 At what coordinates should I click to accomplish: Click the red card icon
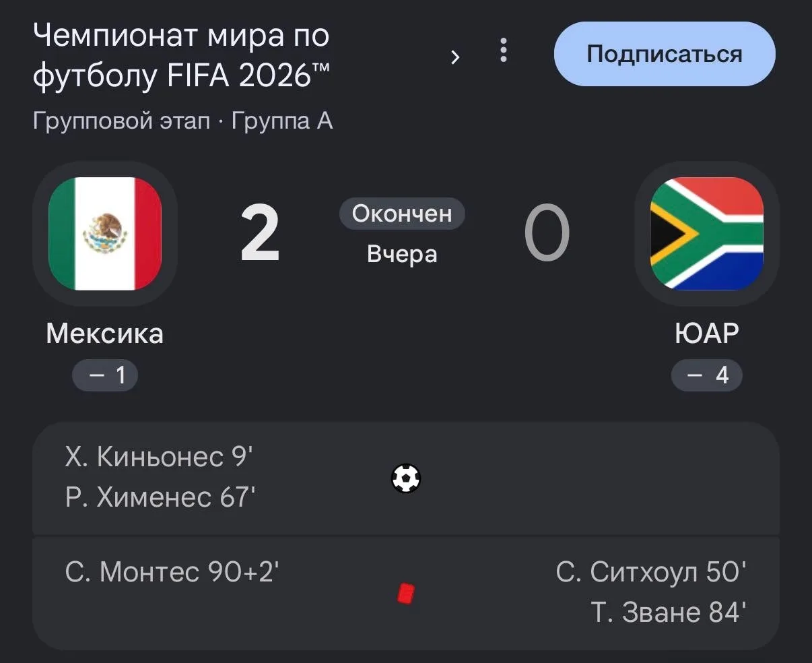click(x=405, y=594)
